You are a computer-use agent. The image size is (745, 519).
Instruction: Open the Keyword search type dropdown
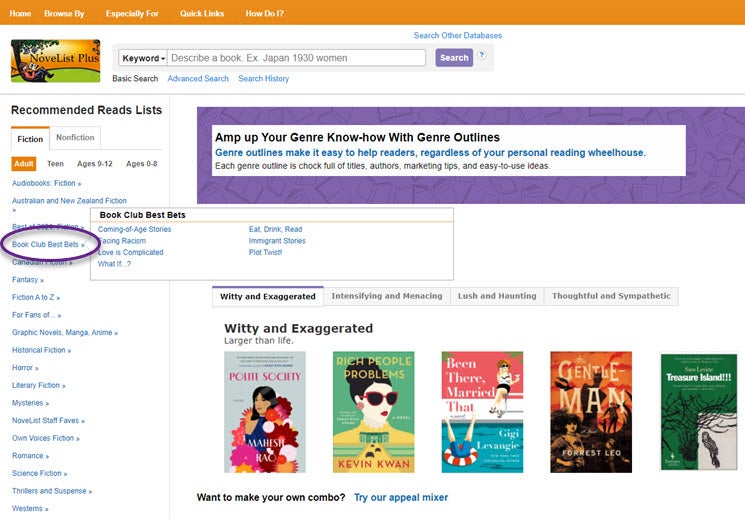click(x=143, y=58)
